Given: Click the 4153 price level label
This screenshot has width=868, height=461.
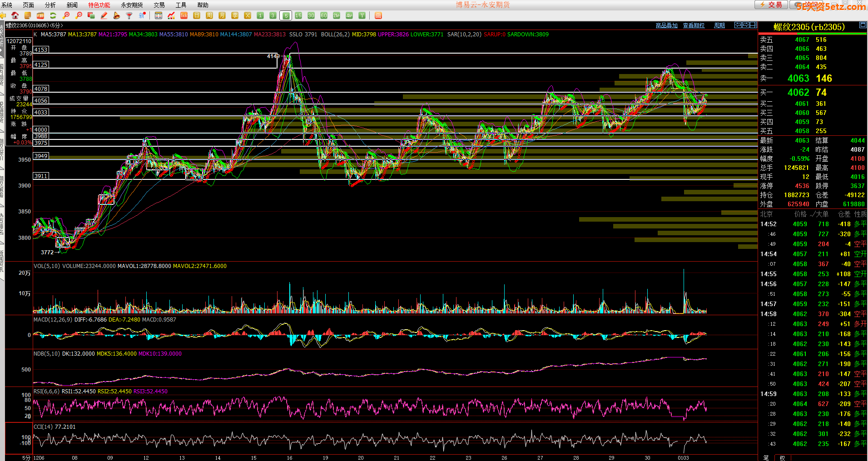Looking at the screenshot, I should tap(41, 50).
